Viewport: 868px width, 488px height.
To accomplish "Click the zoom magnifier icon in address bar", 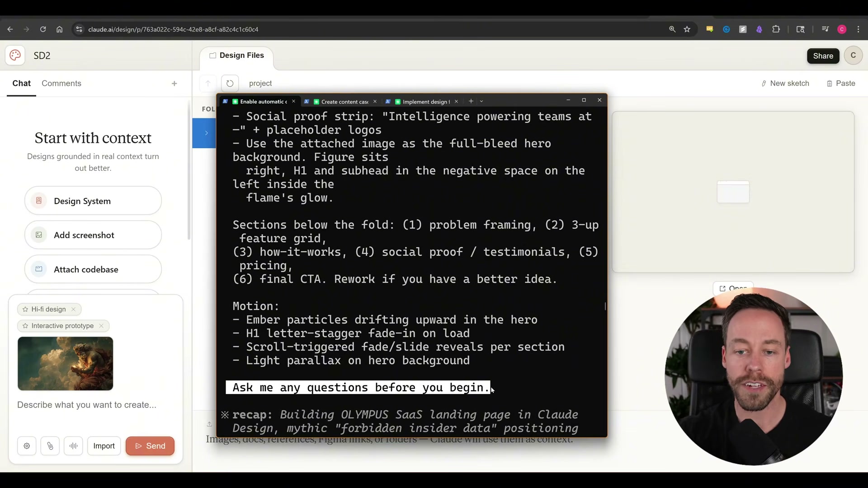I will [x=672, y=29].
